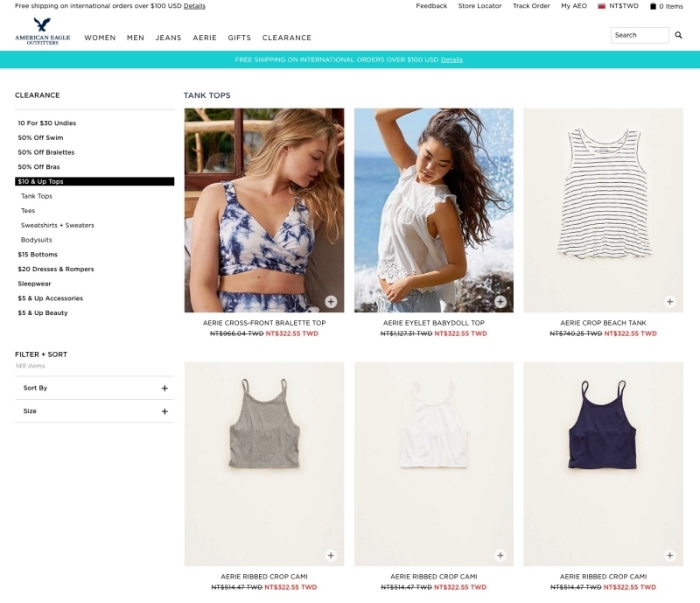Open navy Ribbed Crop Cami image
This screenshot has width=700, height=603.
pyautogui.click(x=603, y=464)
